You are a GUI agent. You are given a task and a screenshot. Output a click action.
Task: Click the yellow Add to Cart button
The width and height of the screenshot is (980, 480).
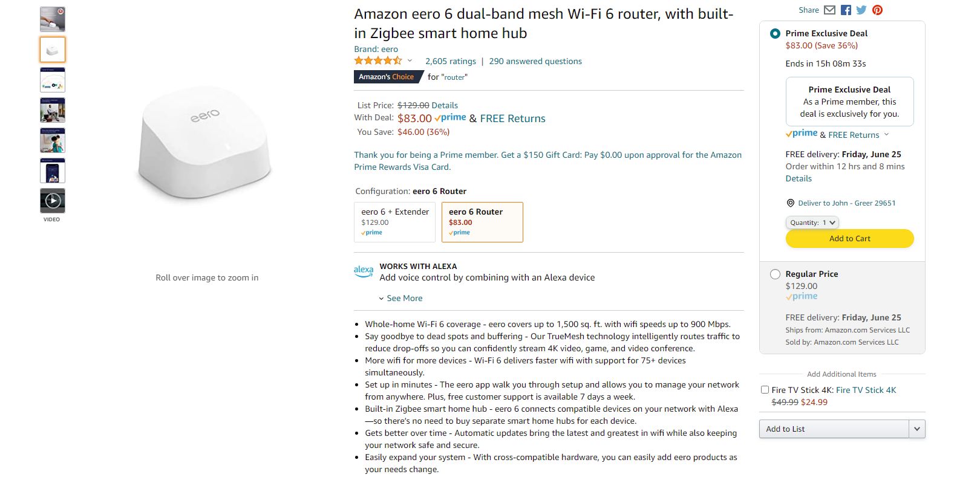849,239
